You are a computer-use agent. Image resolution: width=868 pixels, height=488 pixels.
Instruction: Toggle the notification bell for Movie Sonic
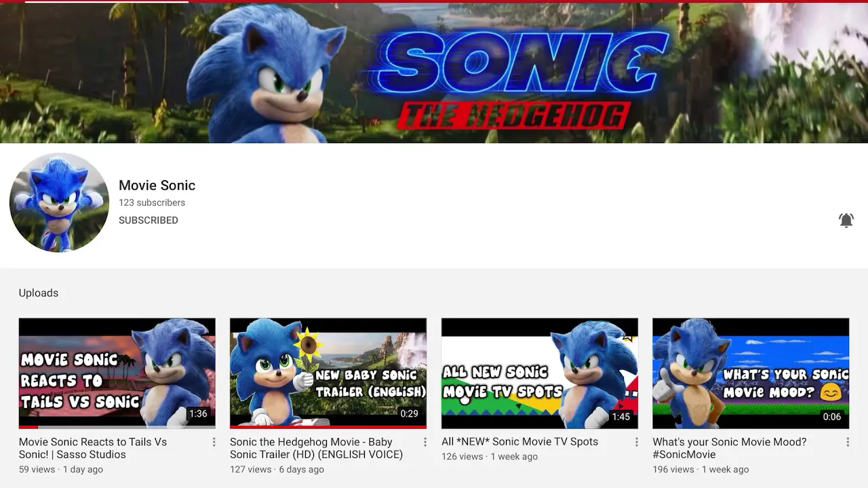[846, 220]
